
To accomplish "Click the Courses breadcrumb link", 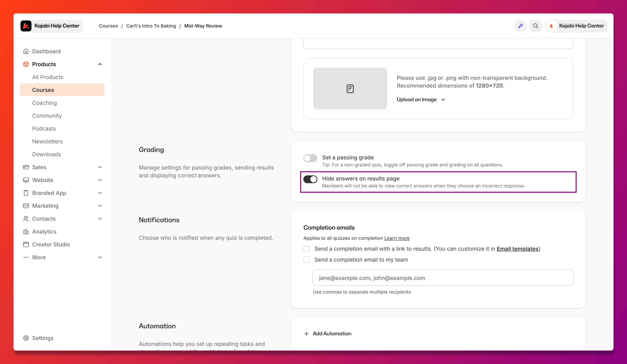I will pos(108,26).
